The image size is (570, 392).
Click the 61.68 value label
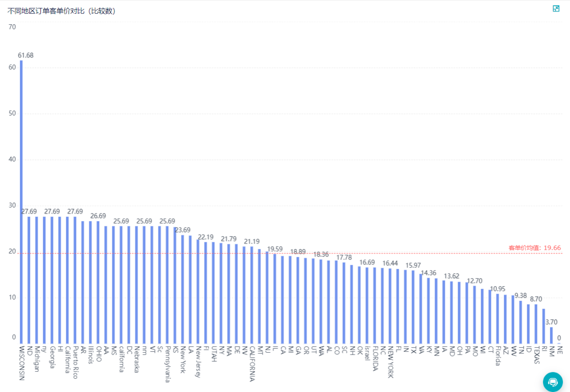pos(26,56)
